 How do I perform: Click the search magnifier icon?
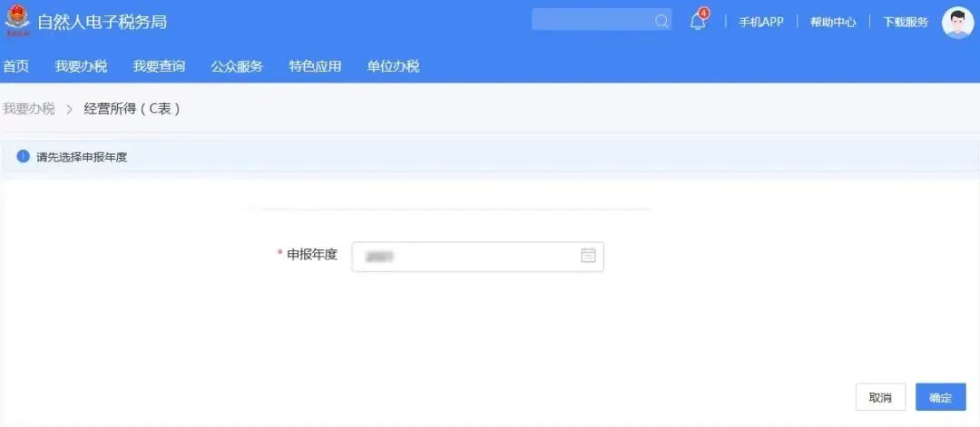click(x=661, y=21)
